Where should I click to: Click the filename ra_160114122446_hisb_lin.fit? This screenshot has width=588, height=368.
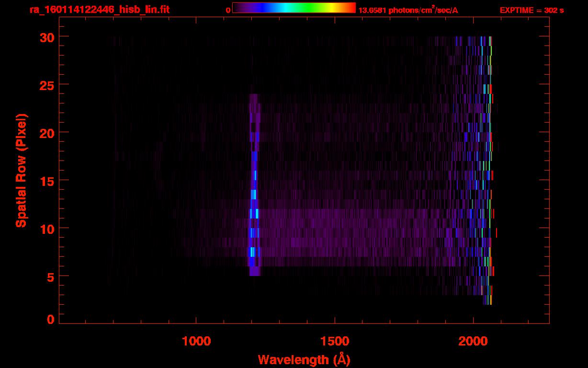coord(99,10)
